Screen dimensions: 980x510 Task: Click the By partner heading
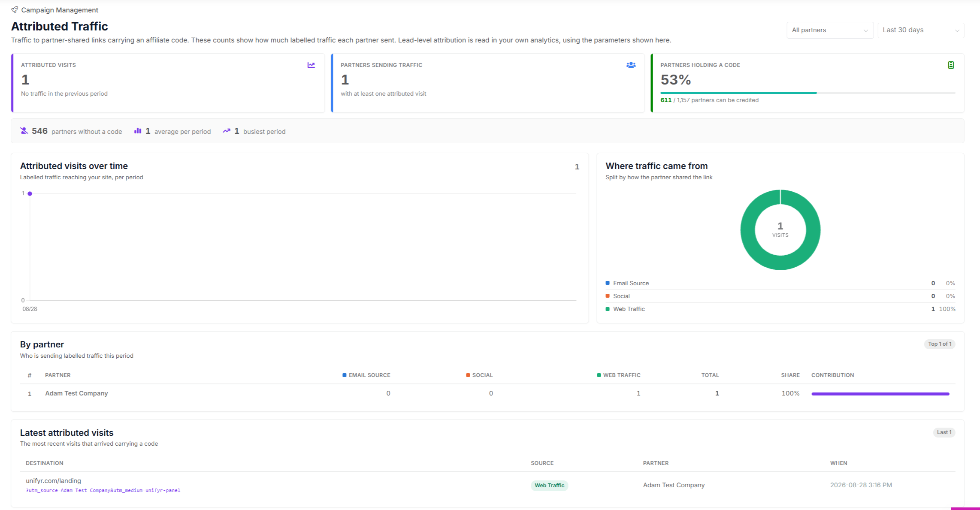(x=42, y=344)
